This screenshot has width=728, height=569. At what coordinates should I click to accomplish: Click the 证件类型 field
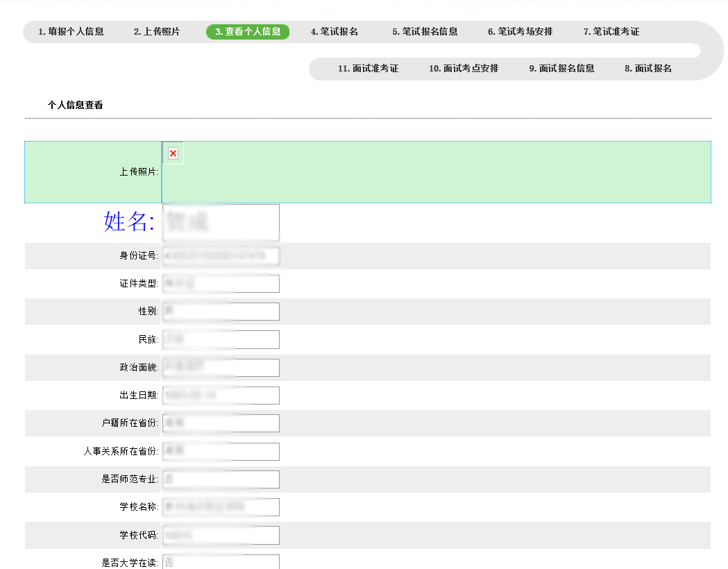point(221,284)
